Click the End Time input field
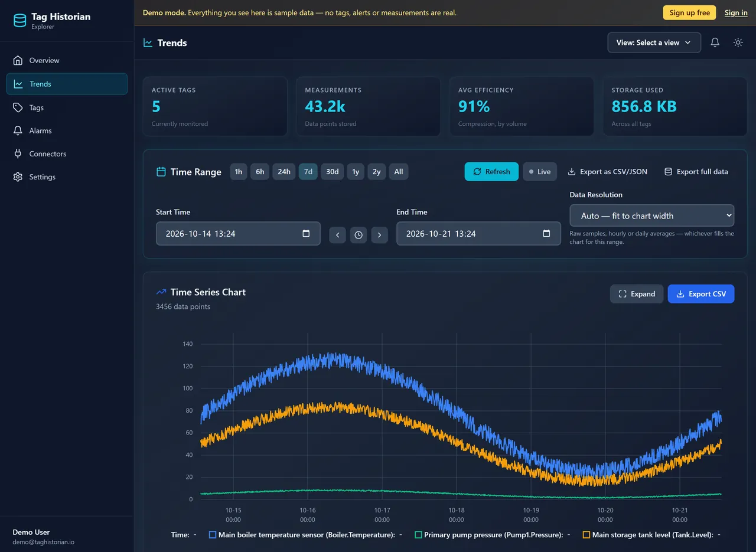Image resolution: width=756 pixels, height=552 pixels. point(478,233)
